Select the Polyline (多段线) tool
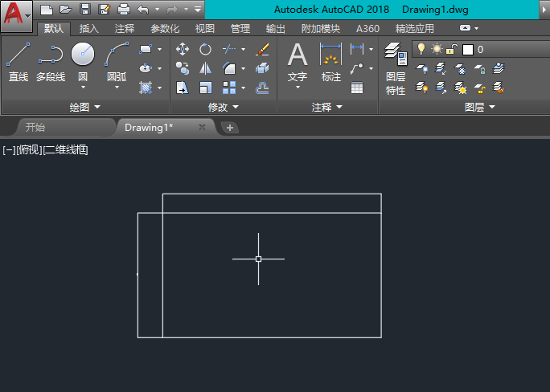Screen dimensions: 550x392 pyautogui.click(x=51, y=62)
